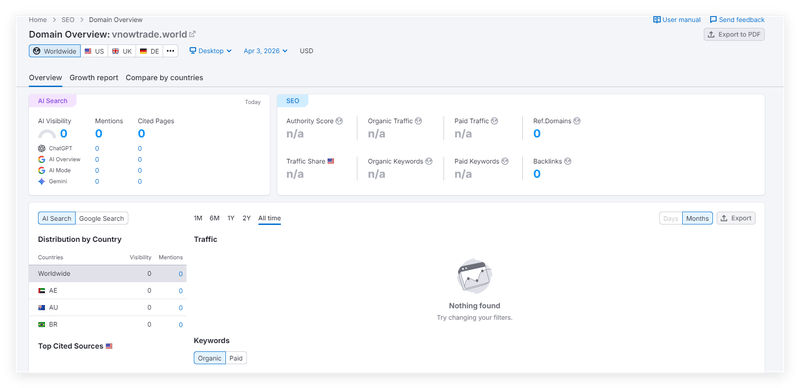The image size is (800, 388).
Task: Open the Apr 3, 2026 date dropdown
Action: coord(265,51)
